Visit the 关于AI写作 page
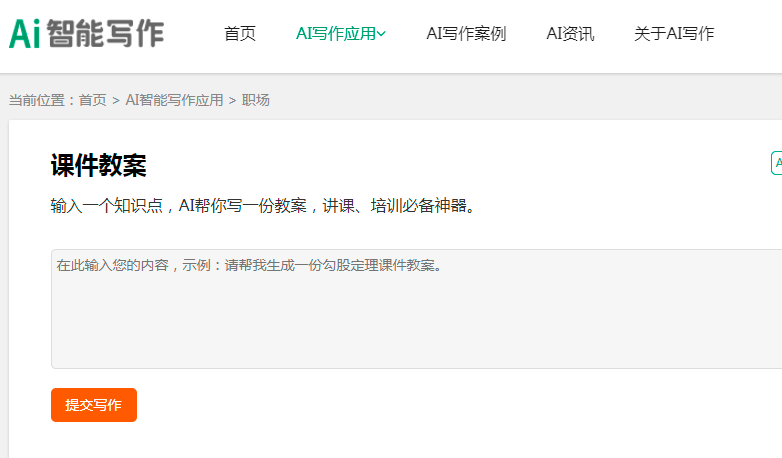The width and height of the screenshot is (782, 458). pos(674,34)
